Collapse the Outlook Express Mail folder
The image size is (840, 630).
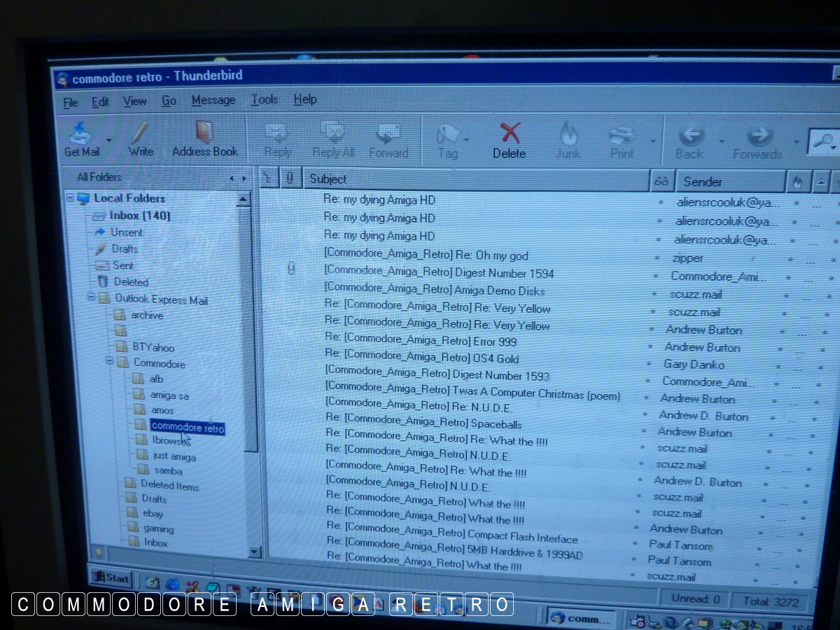(91, 297)
